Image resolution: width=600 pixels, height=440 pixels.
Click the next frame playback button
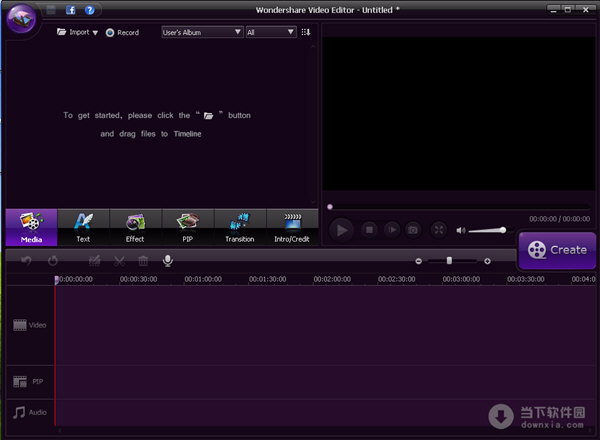pyautogui.click(x=392, y=230)
